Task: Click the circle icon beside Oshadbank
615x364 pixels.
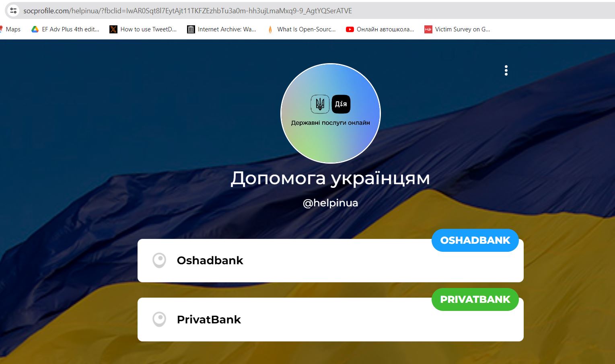Action: click(x=159, y=261)
